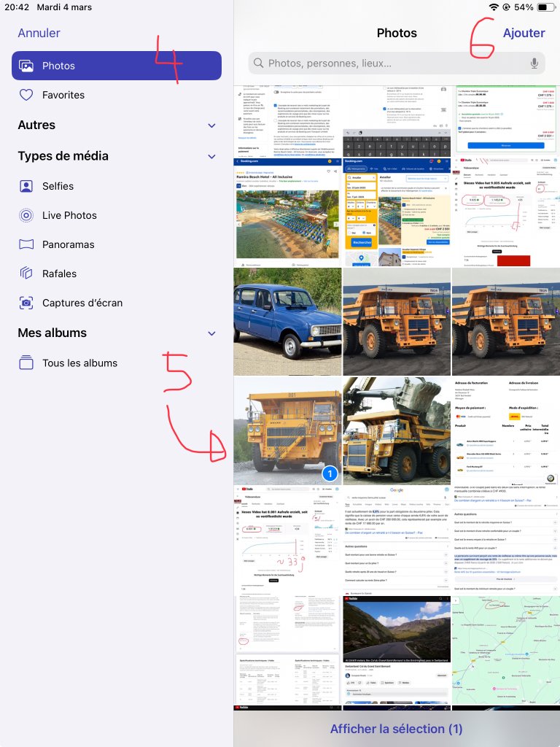Tap the Captures d'écran camera icon
The height and width of the screenshot is (747, 560).
(x=26, y=303)
